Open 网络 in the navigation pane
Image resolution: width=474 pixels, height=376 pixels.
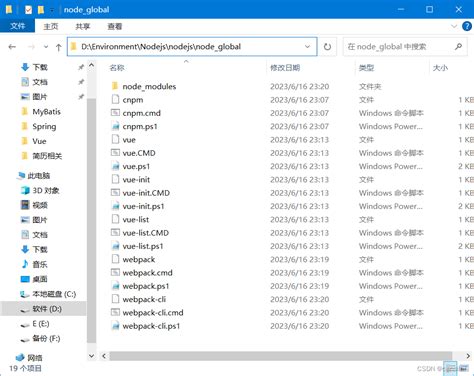[35, 358]
